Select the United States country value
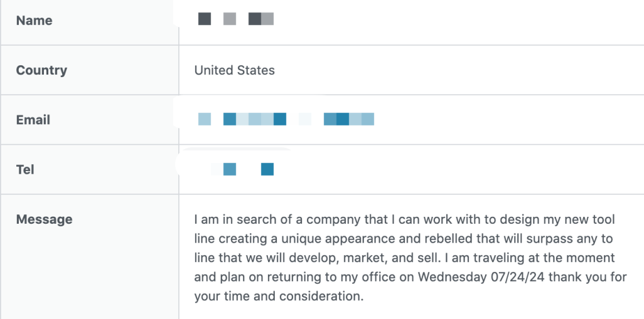644x319 pixels. 235,70
